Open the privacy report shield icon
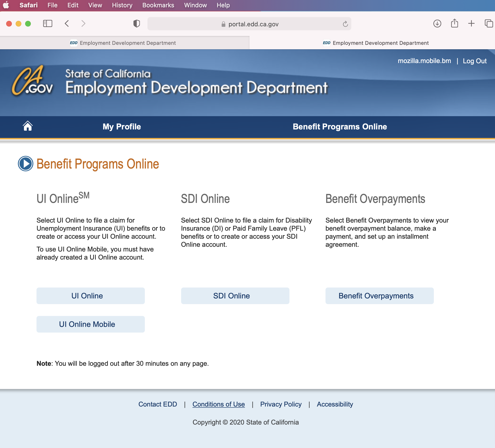495x448 pixels. 137,23
